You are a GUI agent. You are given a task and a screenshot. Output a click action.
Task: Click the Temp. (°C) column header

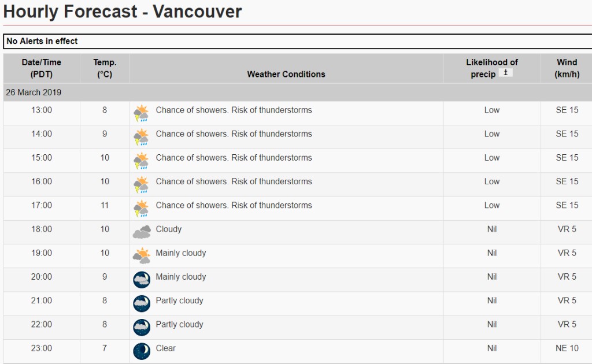[x=105, y=68]
